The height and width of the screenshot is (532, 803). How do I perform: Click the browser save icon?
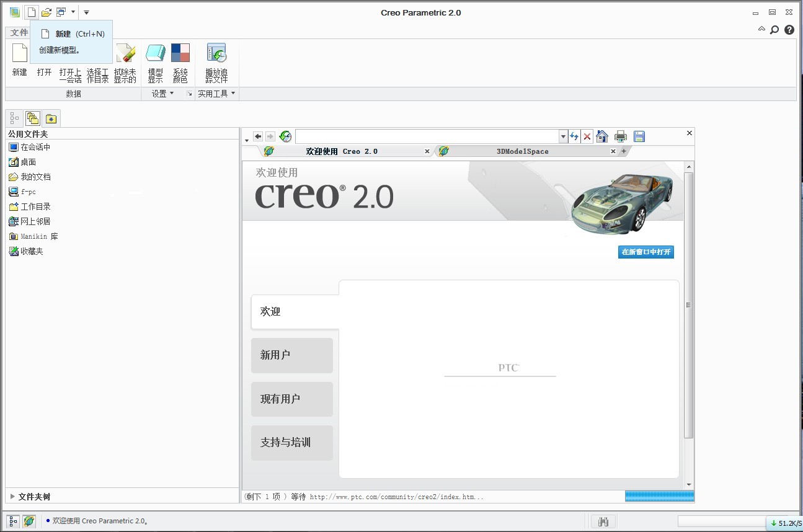[x=639, y=136]
